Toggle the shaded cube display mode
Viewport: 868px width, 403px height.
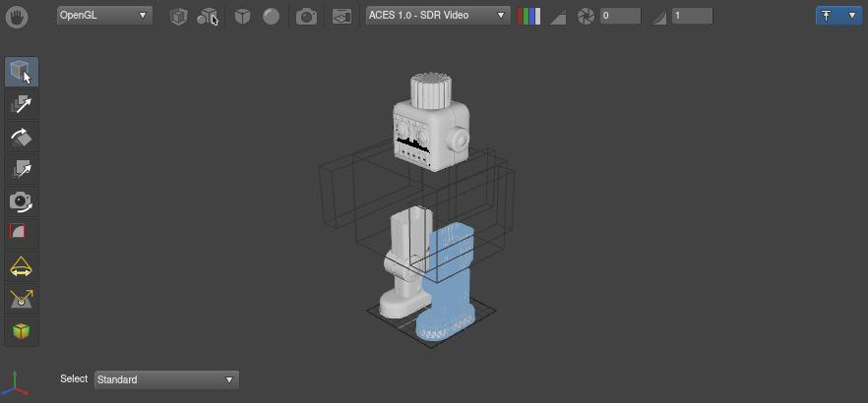(242, 17)
